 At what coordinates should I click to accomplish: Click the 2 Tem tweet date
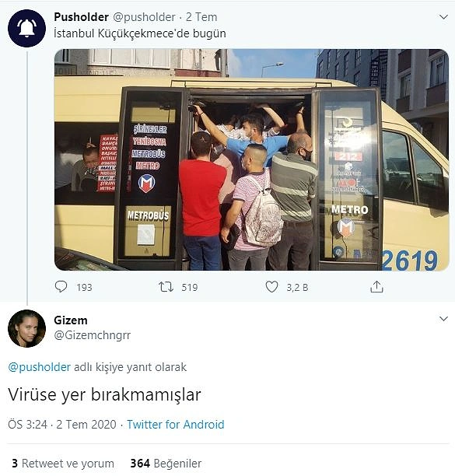[201, 17]
